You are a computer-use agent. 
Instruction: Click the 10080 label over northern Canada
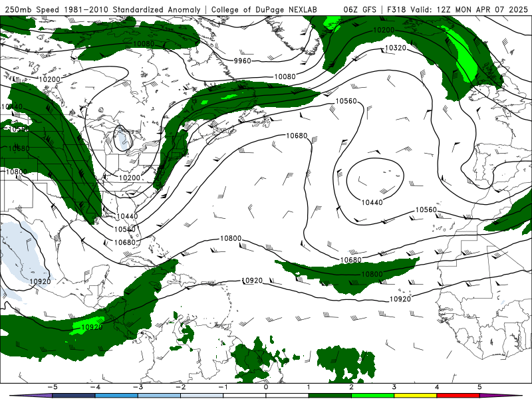pyautogui.click(x=144, y=44)
